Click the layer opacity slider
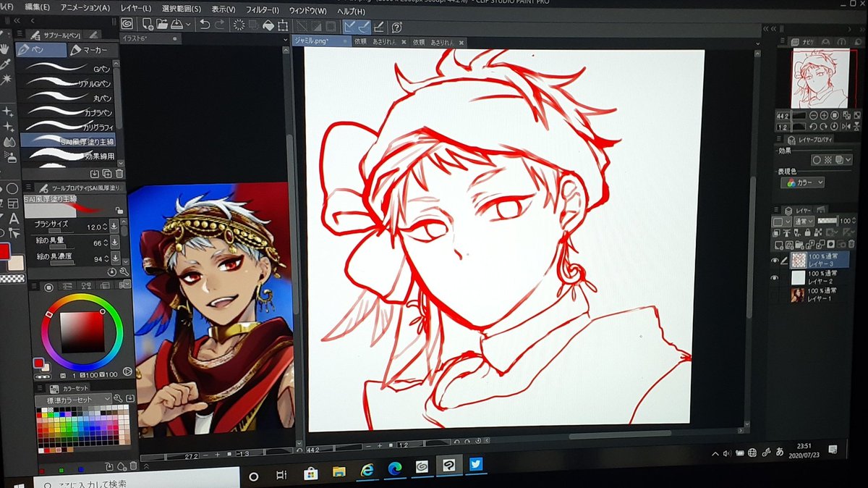The height and width of the screenshot is (488, 868). (827, 220)
